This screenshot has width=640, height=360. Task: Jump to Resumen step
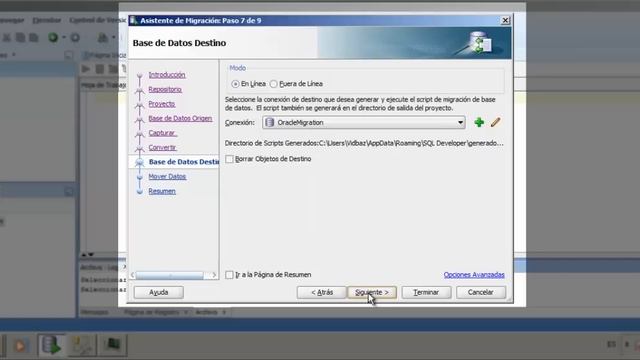tap(162, 191)
